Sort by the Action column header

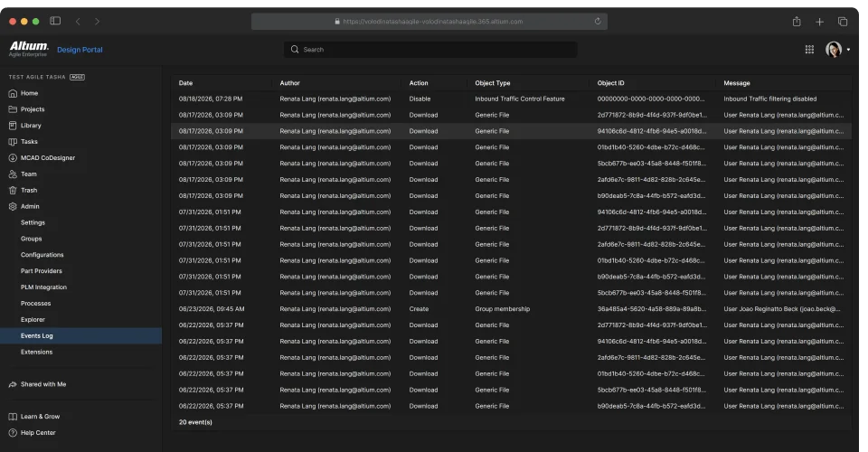click(419, 83)
